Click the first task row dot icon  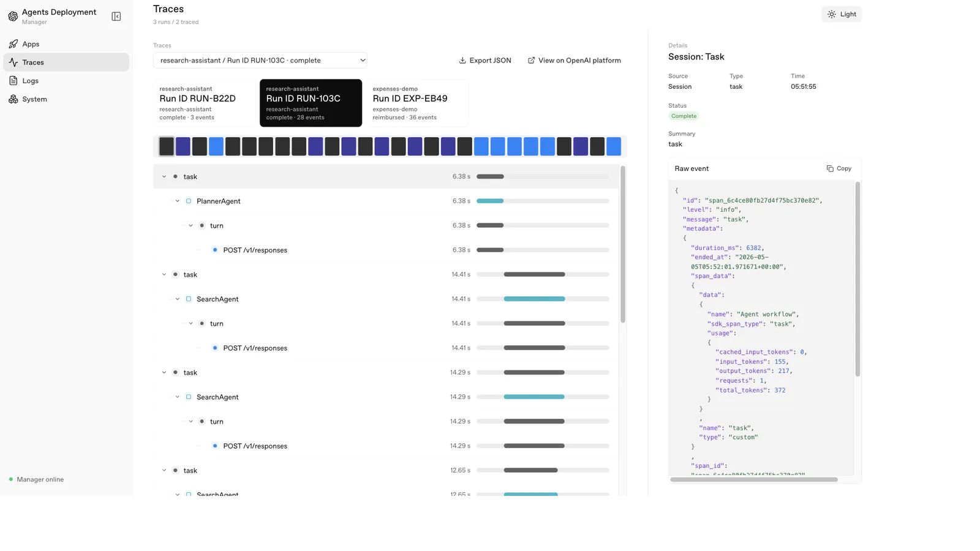pyautogui.click(x=175, y=177)
